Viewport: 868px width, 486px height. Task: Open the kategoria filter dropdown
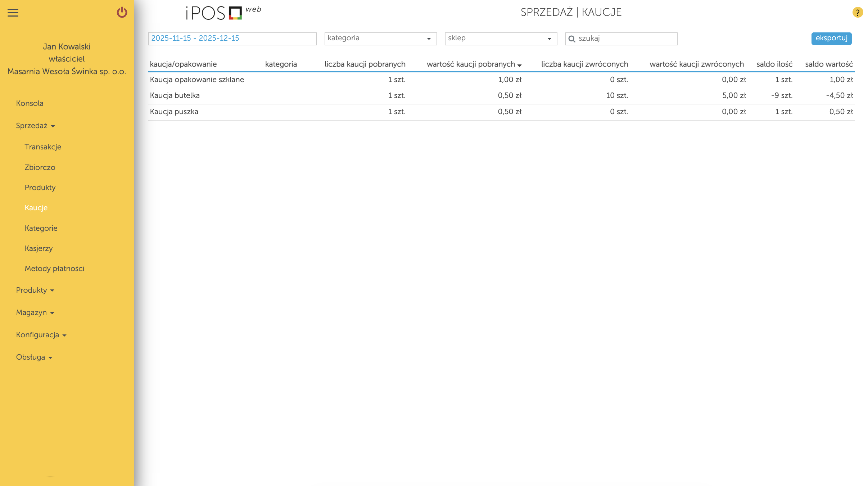pos(380,39)
